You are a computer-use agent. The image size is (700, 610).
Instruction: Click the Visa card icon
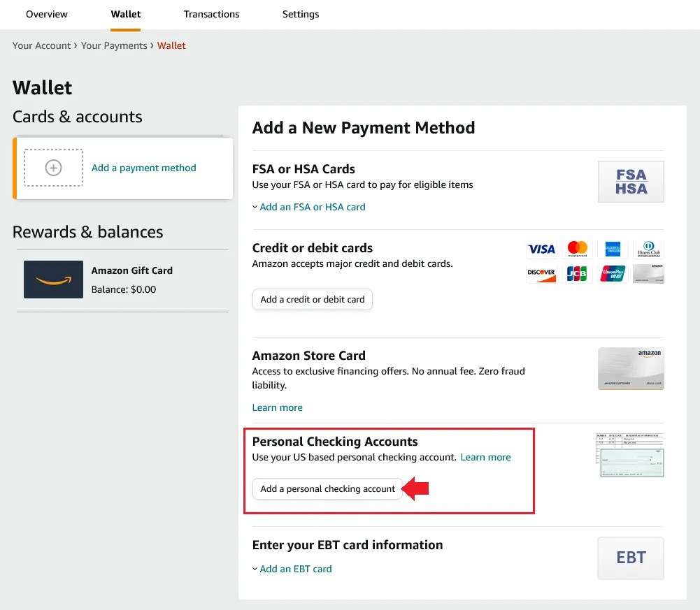click(x=541, y=249)
